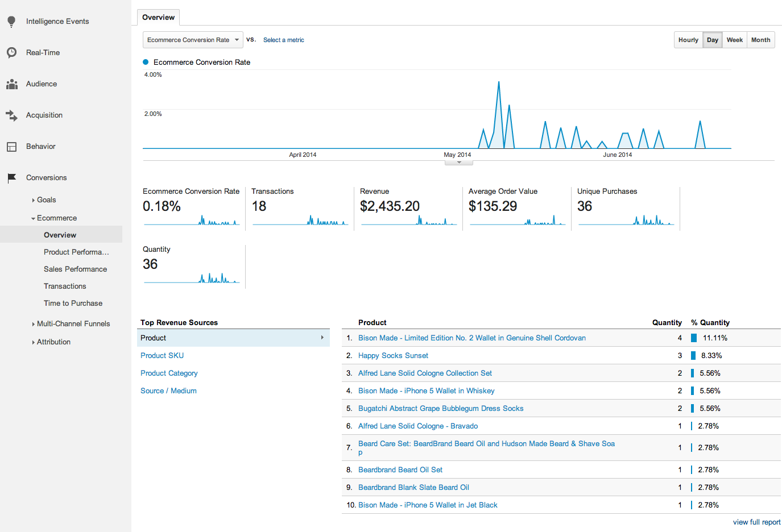Image resolution: width=782 pixels, height=532 pixels.
Task: Click the Intelligence Events icon
Action: [11, 21]
